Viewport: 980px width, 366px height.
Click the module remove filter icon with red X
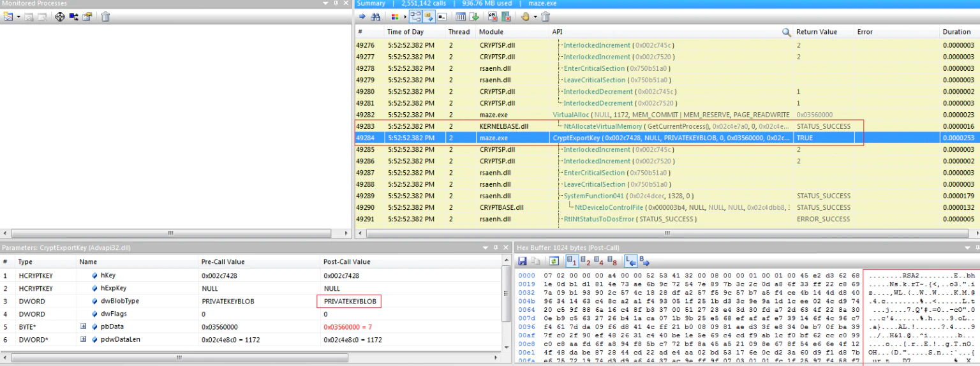(506, 17)
